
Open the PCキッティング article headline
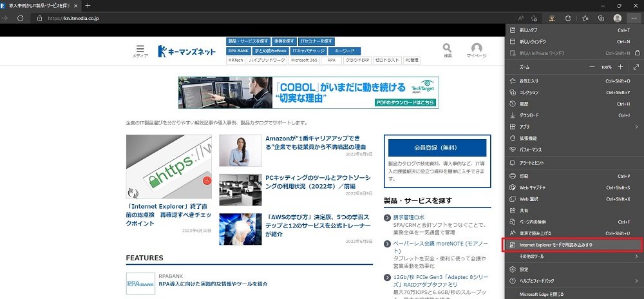click(318, 182)
